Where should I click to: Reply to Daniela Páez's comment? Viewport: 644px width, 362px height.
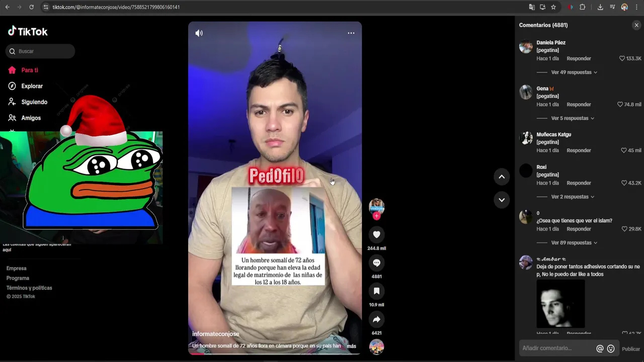[x=579, y=58]
